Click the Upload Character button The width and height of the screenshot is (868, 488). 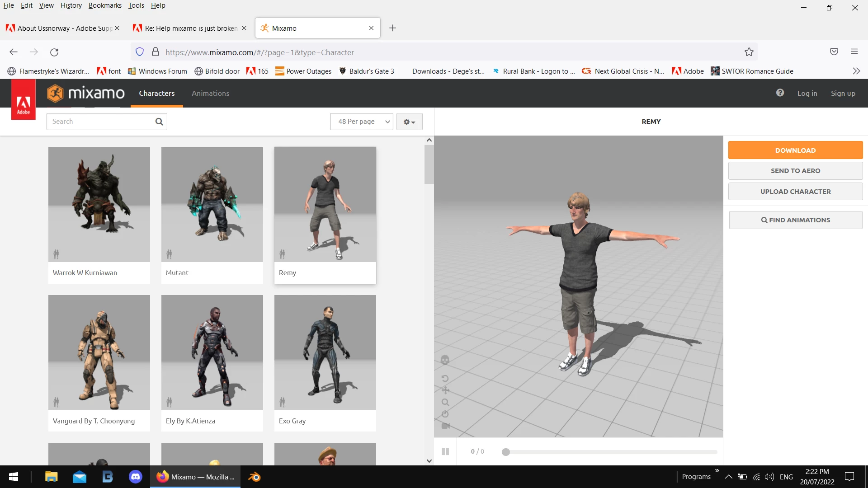795,192
